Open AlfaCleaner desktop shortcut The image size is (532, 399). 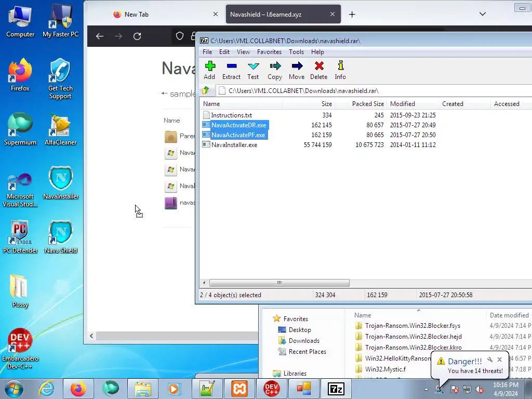coord(60,129)
